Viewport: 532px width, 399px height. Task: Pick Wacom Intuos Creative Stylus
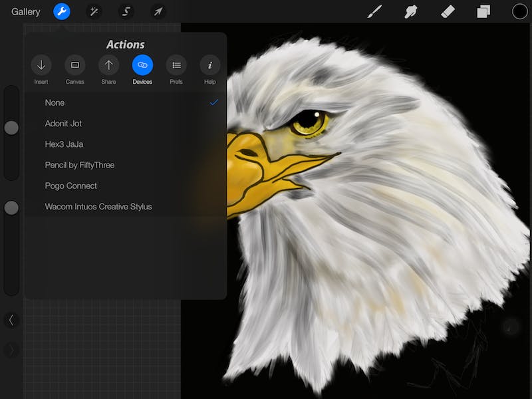pyautogui.click(x=98, y=207)
